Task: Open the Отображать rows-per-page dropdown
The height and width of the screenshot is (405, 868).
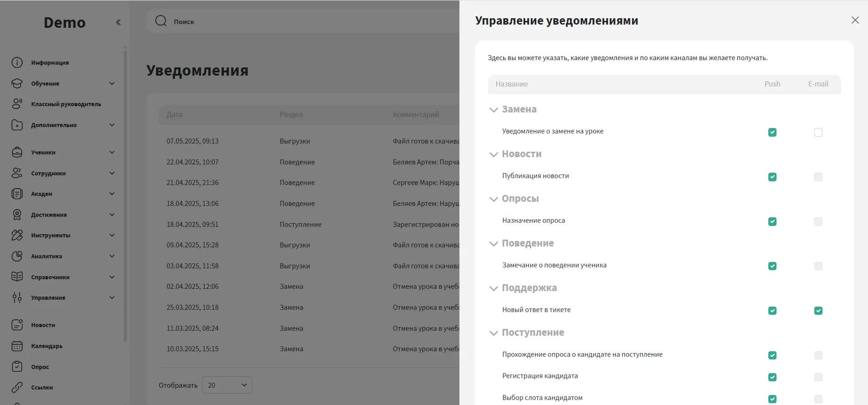Action: [227, 385]
